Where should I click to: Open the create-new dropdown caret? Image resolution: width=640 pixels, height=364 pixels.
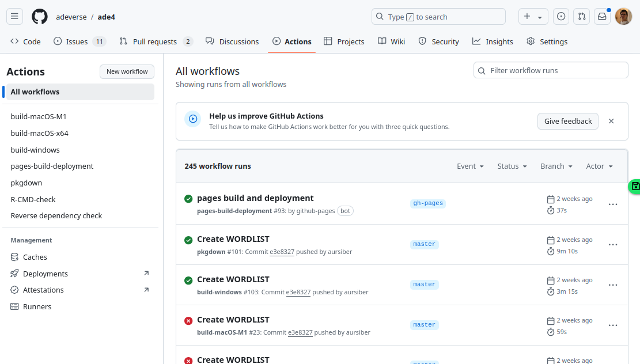click(x=540, y=17)
